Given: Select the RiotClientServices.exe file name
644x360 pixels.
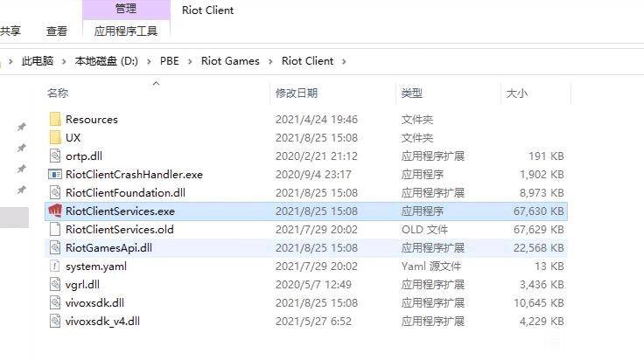Looking at the screenshot, I should [x=120, y=211].
